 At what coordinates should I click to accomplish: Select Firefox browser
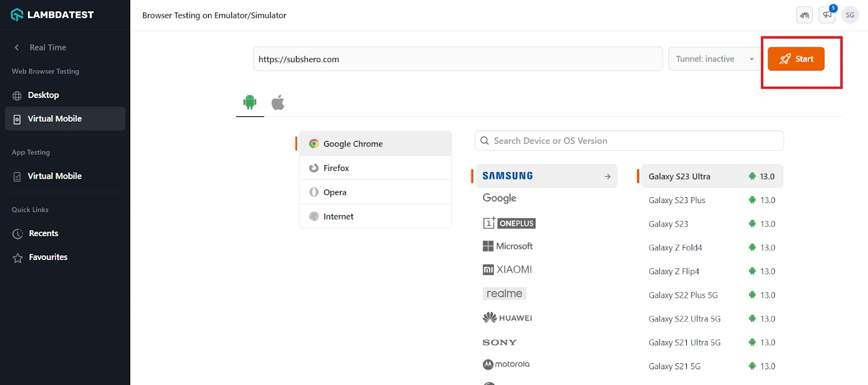tap(375, 168)
